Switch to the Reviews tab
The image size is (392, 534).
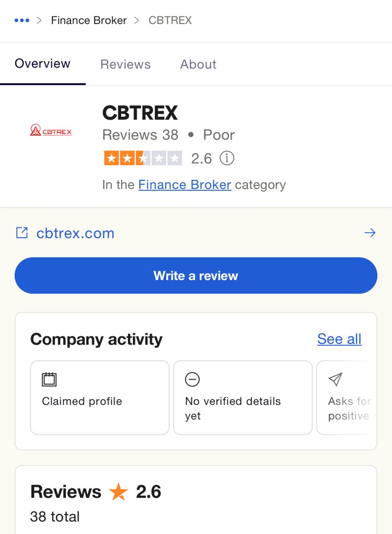(125, 64)
